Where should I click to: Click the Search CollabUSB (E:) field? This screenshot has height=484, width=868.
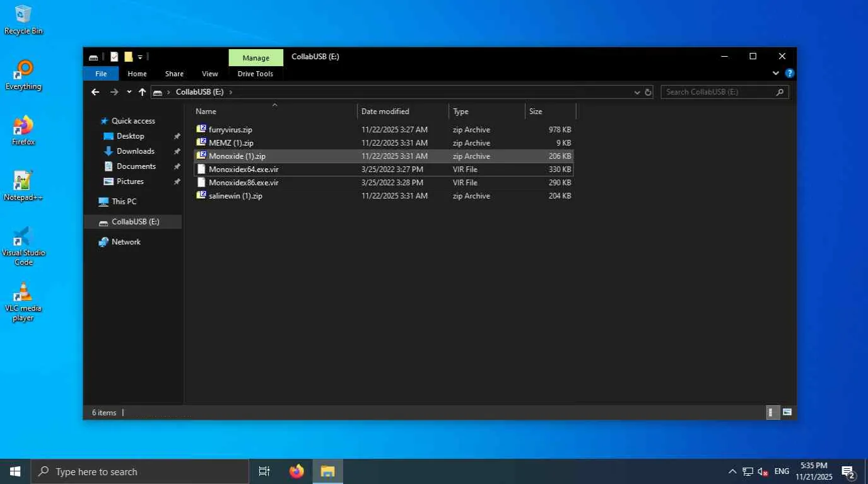pyautogui.click(x=725, y=92)
